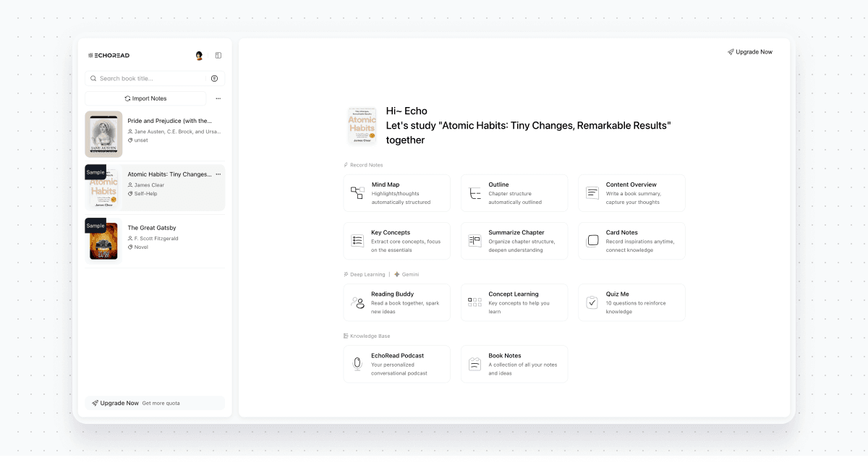Image resolution: width=868 pixels, height=468 pixels.
Task: Click the Sample badge on Atomic Habits
Action: (95, 172)
